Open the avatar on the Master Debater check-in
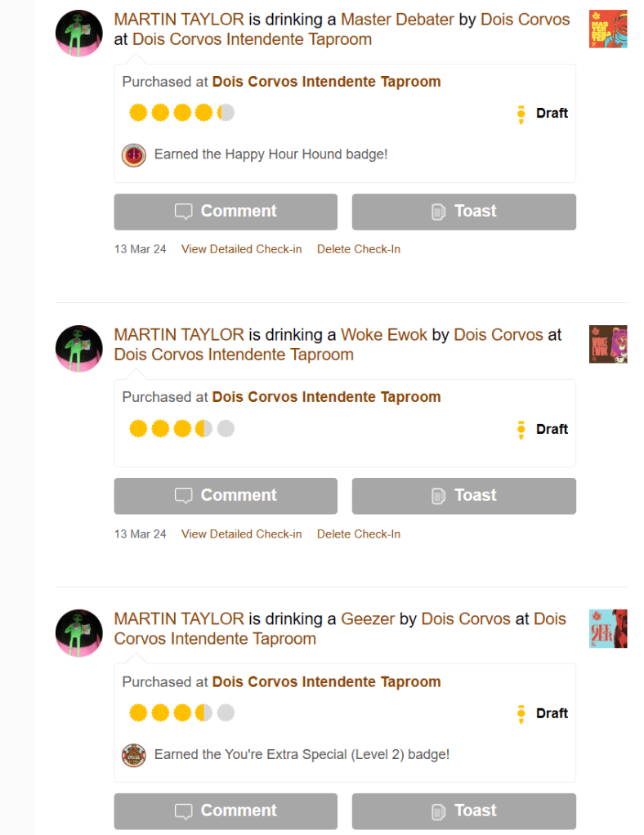 (78, 33)
